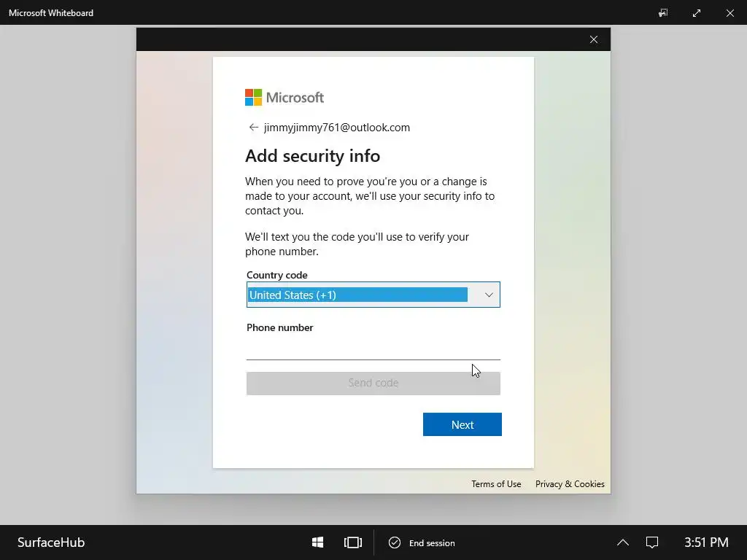Click the jimmyjimmy761@outlook.com email text
This screenshot has width=747, height=560.
point(337,127)
